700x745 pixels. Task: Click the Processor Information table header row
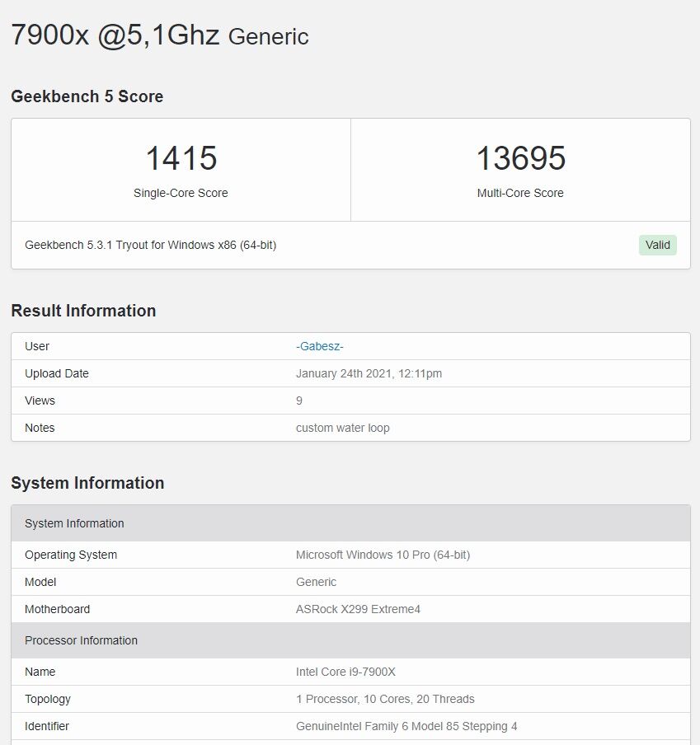pos(350,640)
